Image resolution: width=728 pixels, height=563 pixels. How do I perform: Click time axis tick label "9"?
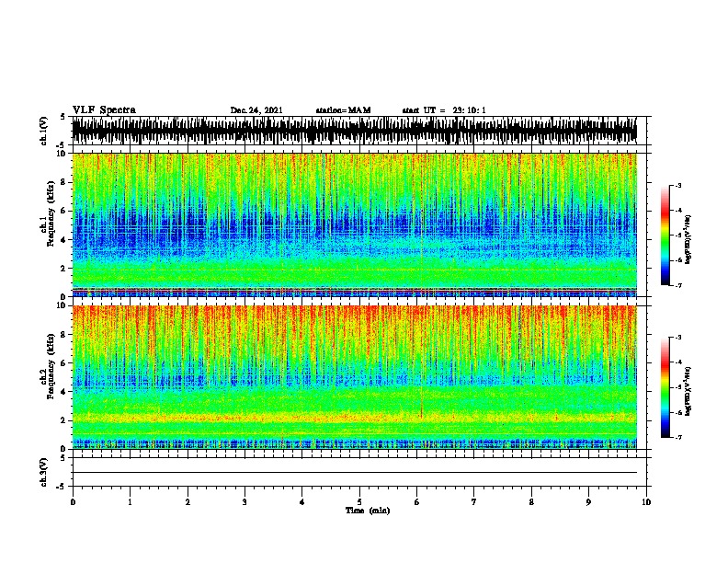tap(588, 502)
